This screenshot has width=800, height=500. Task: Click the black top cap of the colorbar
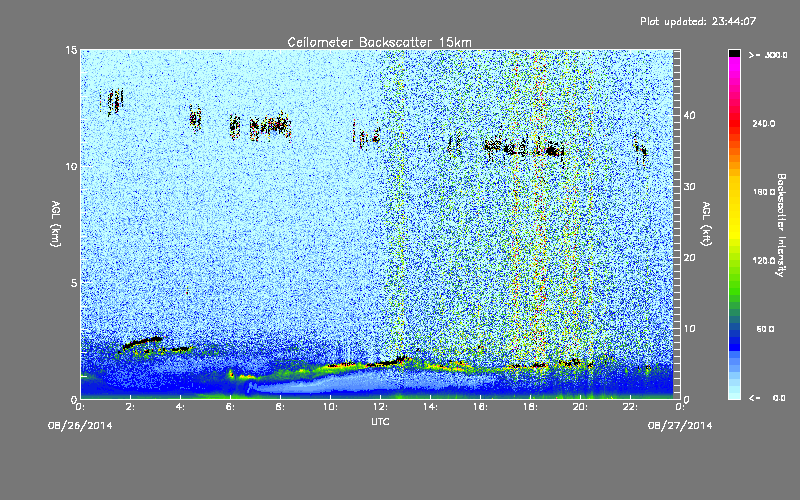(x=734, y=53)
